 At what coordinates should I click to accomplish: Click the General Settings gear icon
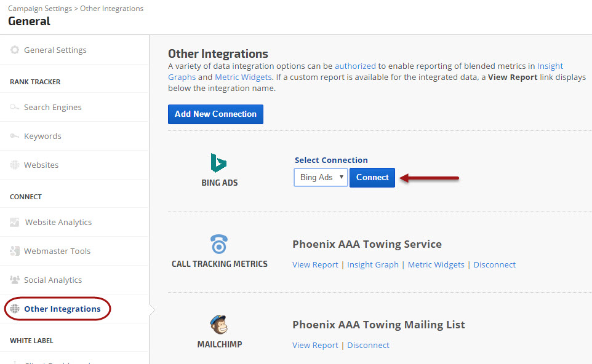tap(15, 50)
